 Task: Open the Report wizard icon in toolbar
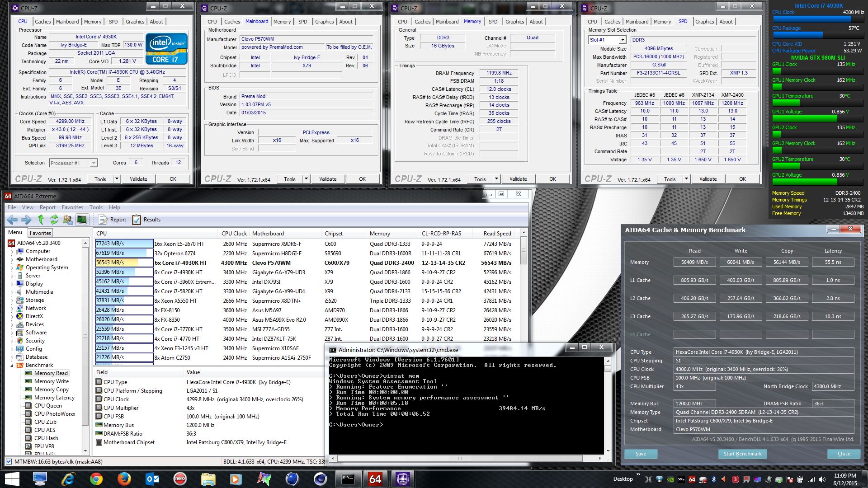[x=103, y=220]
